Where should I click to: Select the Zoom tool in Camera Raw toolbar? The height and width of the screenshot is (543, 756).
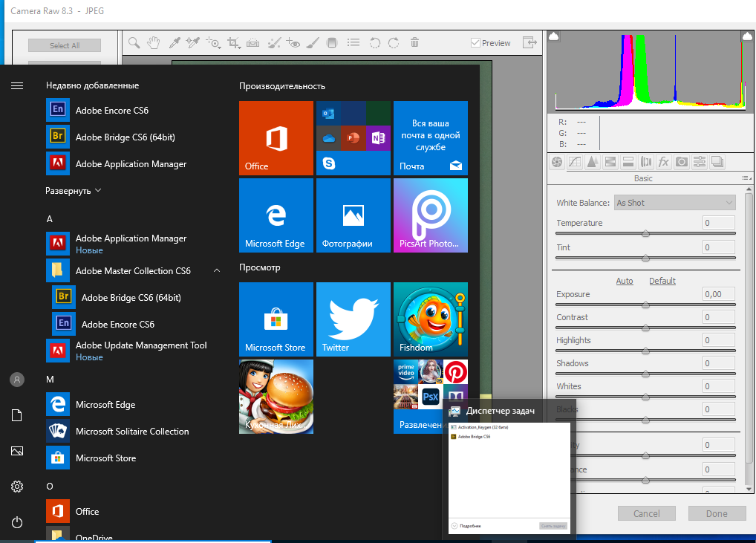point(134,43)
